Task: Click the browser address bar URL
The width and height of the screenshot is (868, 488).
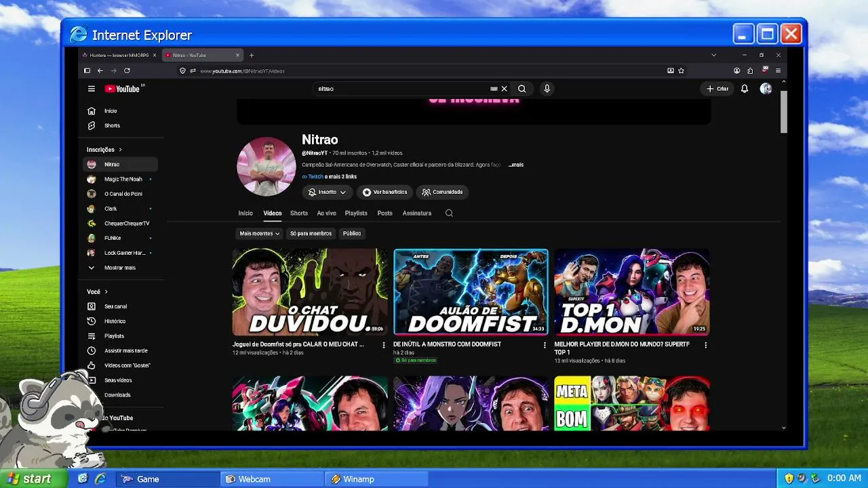Action: 242,71
